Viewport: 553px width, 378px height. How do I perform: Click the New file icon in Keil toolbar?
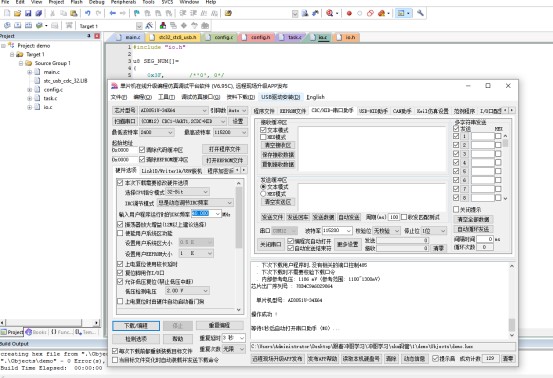pyautogui.click(x=7, y=13)
